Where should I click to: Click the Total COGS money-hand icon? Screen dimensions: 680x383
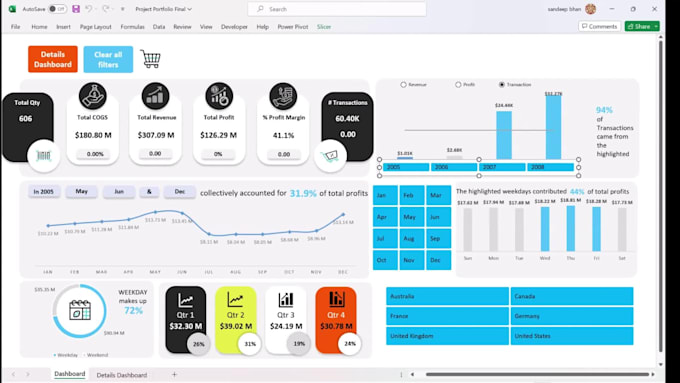pyautogui.click(x=93, y=96)
